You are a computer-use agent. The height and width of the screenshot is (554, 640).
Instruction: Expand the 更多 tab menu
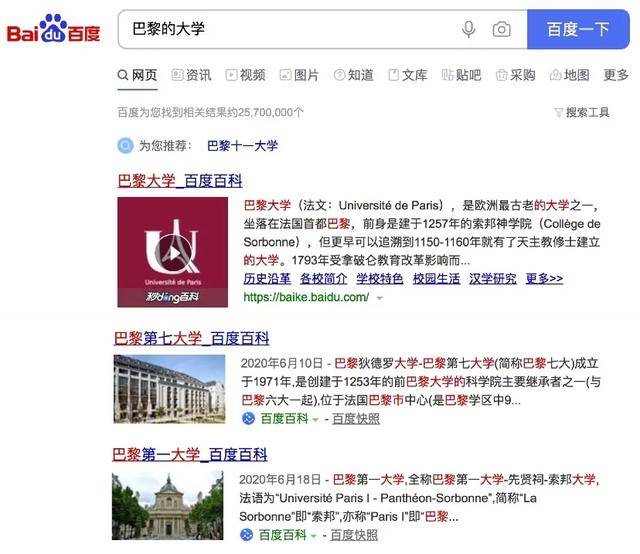[616, 75]
